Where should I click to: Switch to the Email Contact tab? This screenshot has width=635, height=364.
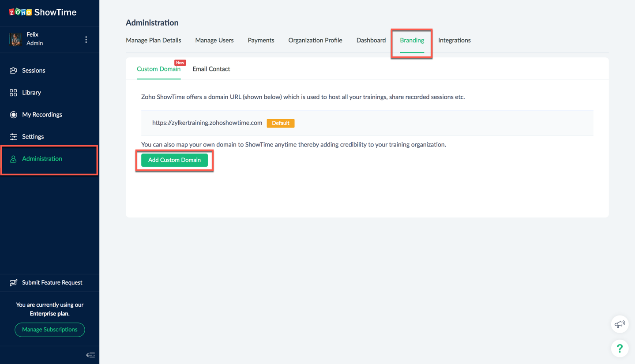(x=211, y=69)
